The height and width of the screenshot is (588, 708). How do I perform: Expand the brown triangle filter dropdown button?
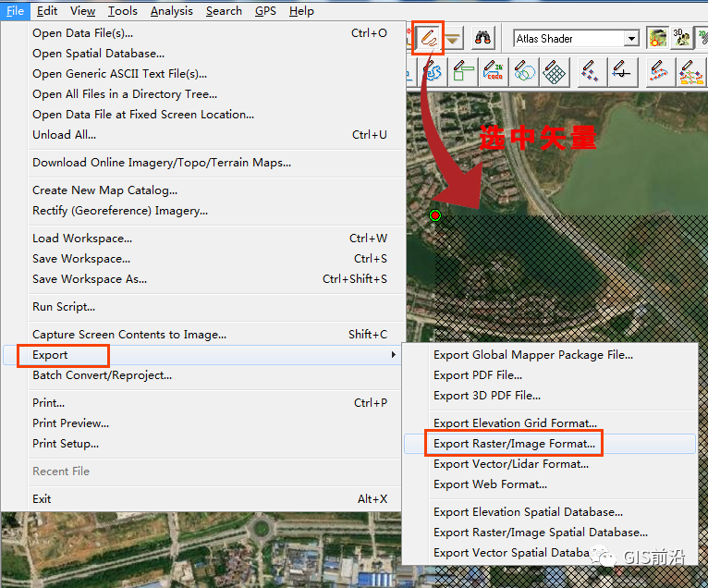coord(452,39)
